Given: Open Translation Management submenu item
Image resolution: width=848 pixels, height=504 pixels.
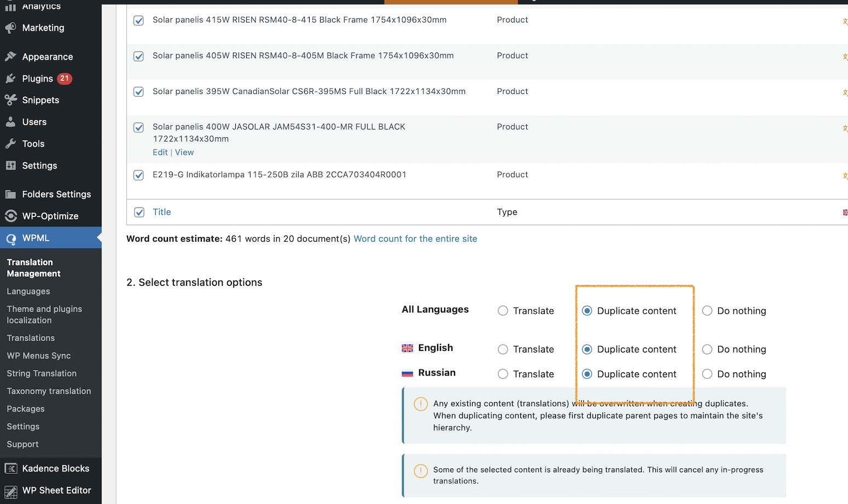Looking at the screenshot, I should click(x=33, y=268).
